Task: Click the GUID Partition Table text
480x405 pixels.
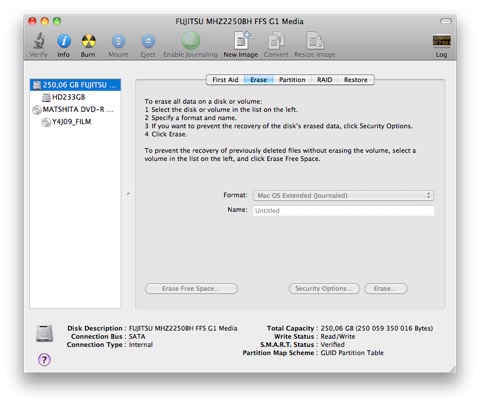Action: click(x=352, y=353)
